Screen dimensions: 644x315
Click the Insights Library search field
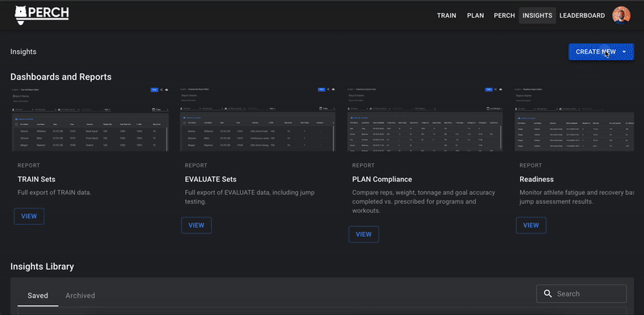tap(581, 293)
